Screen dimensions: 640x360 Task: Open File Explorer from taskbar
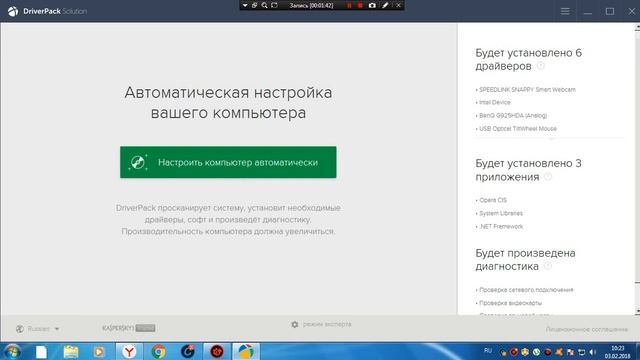click(71, 351)
